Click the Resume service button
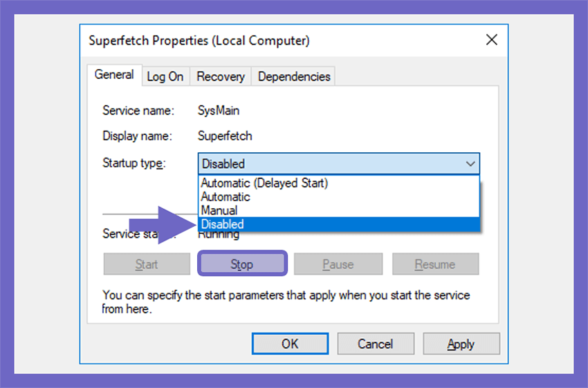The width and height of the screenshot is (588, 388). tap(435, 264)
